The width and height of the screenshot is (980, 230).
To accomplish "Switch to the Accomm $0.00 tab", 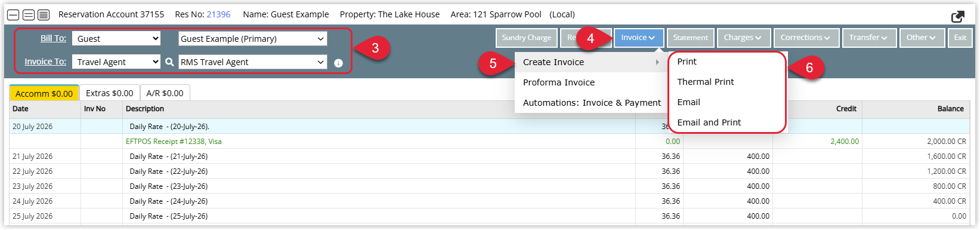I will 44,93.
